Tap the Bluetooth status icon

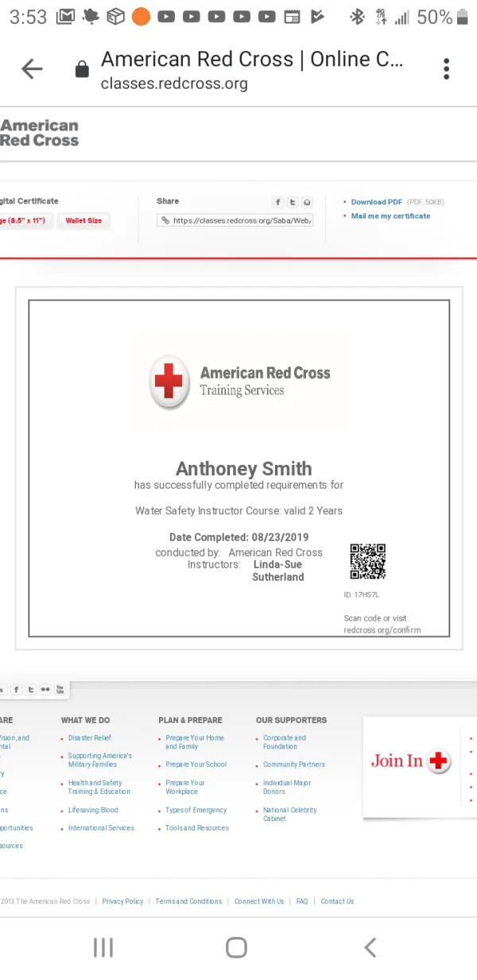coord(358,17)
